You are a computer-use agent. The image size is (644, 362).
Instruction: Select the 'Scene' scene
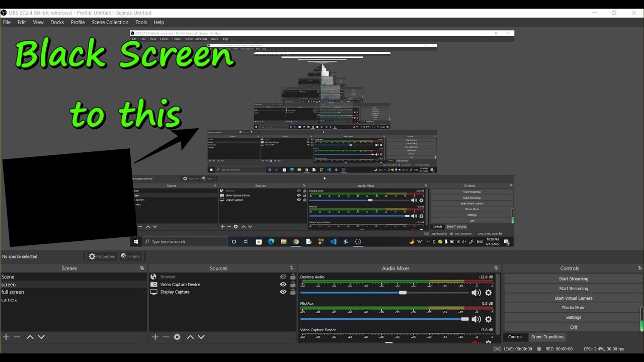pyautogui.click(x=73, y=277)
